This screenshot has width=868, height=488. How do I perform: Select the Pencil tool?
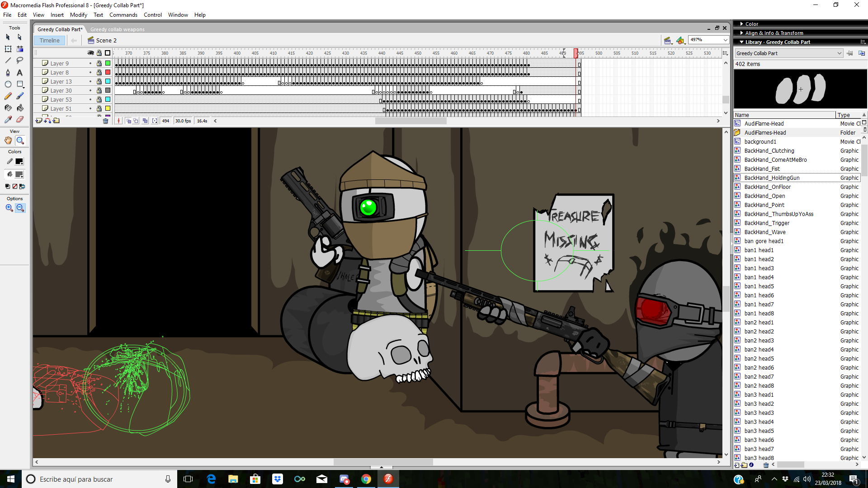coord(8,96)
